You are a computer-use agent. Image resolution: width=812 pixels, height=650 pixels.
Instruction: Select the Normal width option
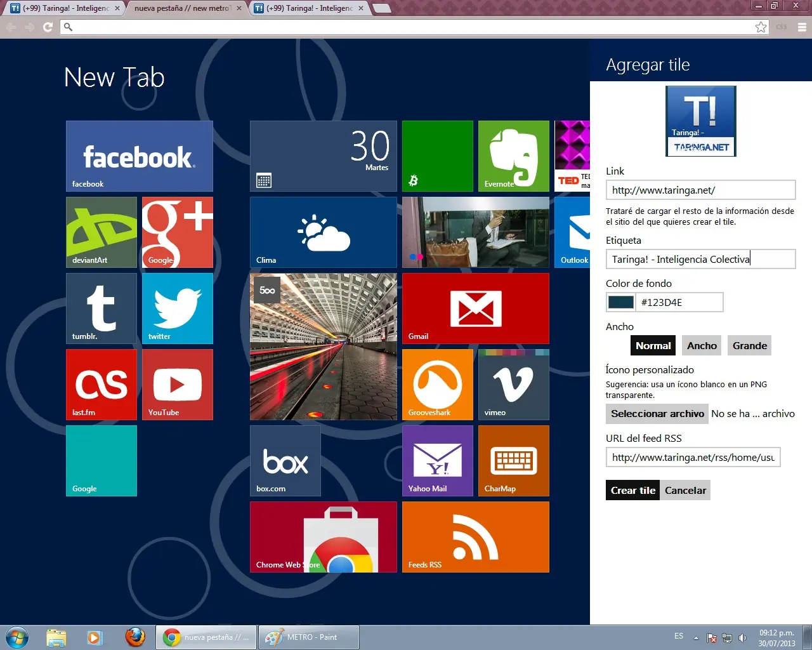click(x=653, y=346)
